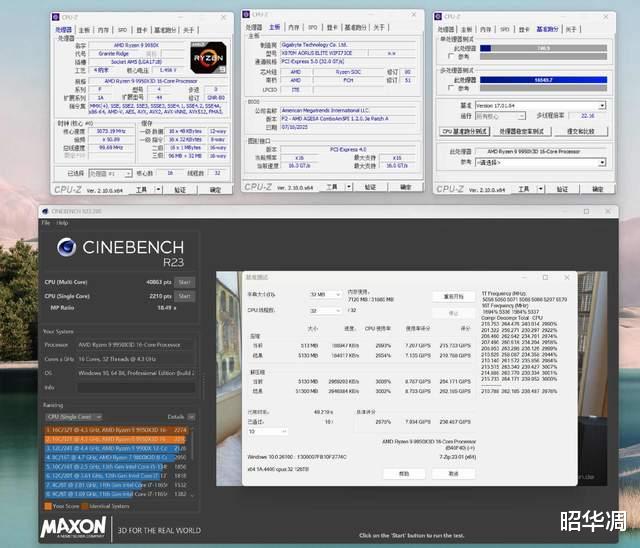Viewport: 640px width, 548px height.
Task: Select ranking row 6 12C/20T 12th Gen Intel Core
Action: (x=116, y=476)
